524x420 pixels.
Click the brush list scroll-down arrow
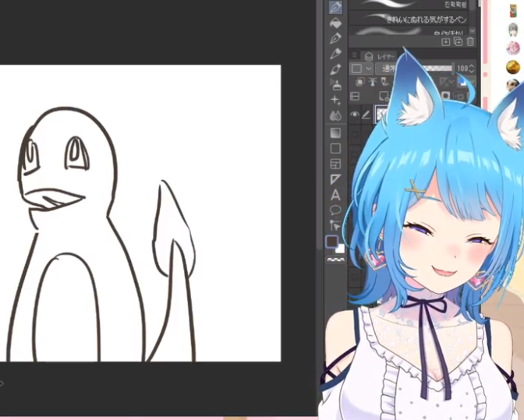(473, 30)
